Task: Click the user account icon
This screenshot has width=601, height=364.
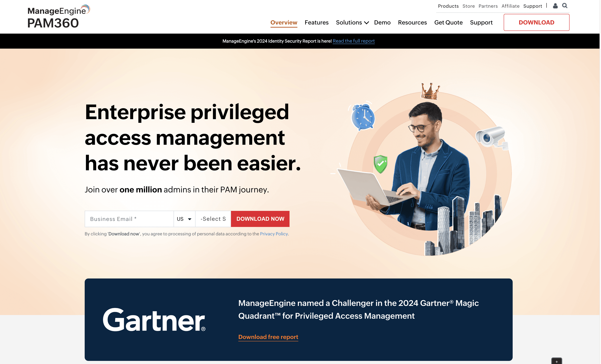Action: tap(555, 6)
